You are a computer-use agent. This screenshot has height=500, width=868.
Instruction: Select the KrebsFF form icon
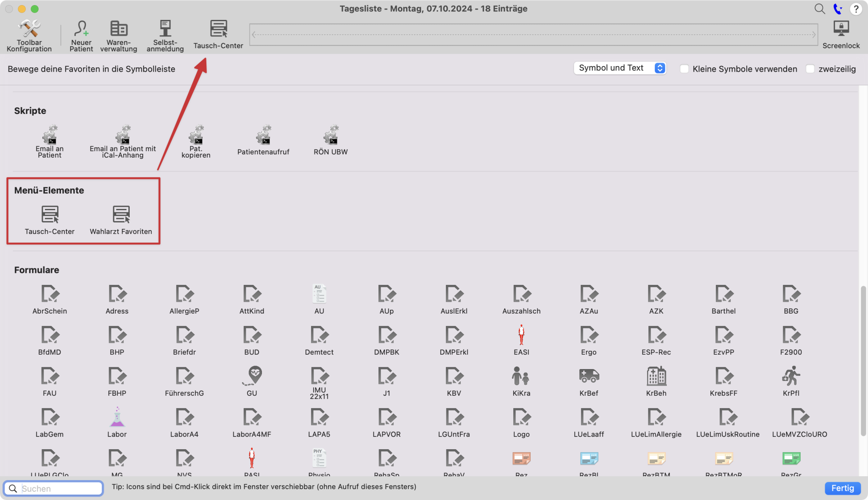723,381
